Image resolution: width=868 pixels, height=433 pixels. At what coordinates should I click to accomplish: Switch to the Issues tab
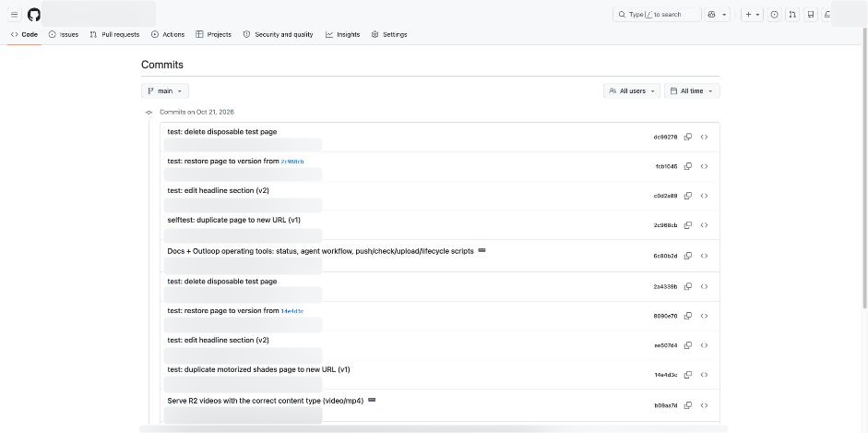coord(64,34)
